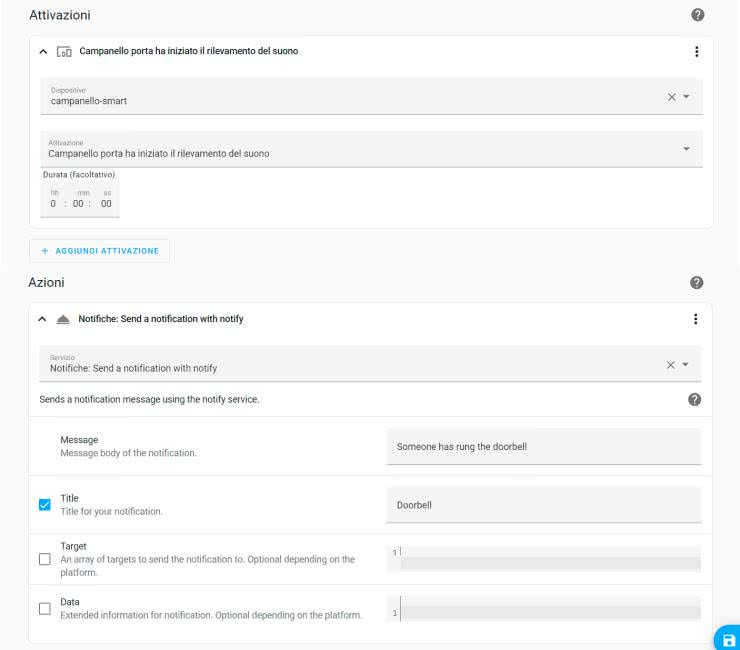Uncheck the Title checkbox
Screen dimensions: 740x650
45,505
